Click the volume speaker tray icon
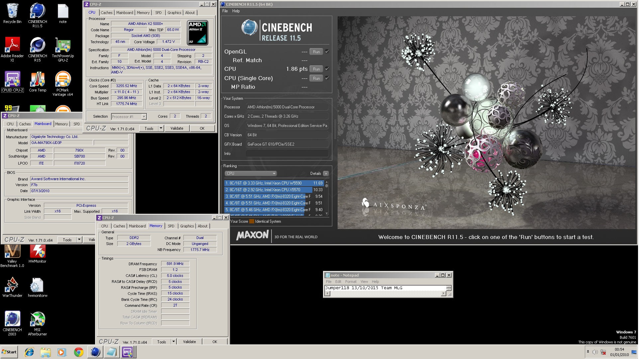 (595, 352)
